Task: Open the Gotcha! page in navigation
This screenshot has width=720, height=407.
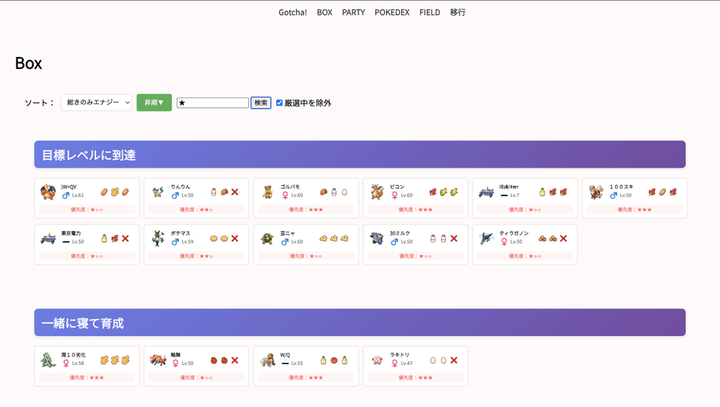Action: click(x=292, y=12)
